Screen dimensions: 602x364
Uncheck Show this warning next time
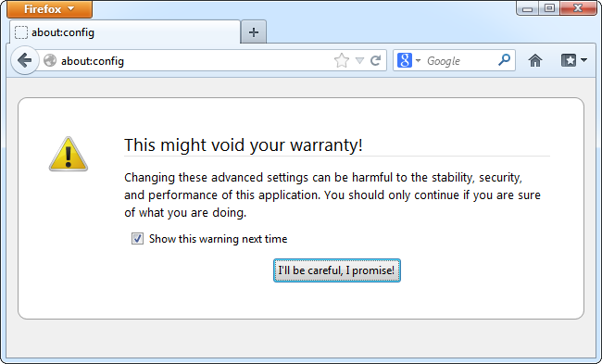[x=137, y=238]
